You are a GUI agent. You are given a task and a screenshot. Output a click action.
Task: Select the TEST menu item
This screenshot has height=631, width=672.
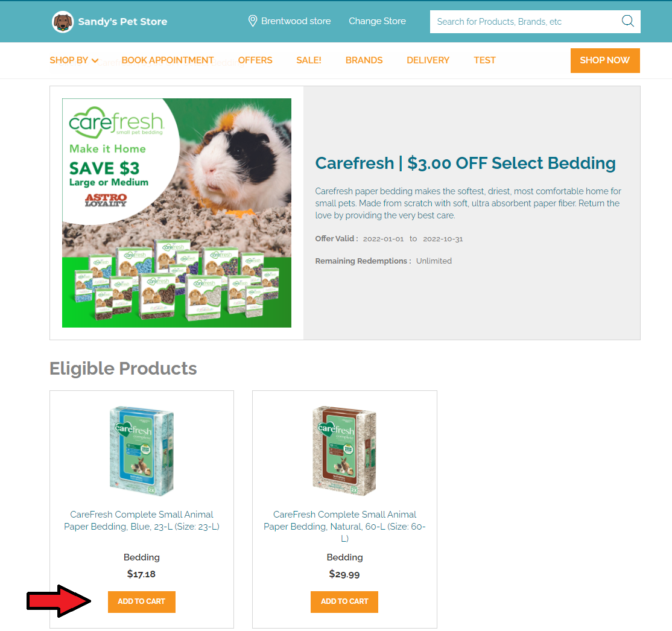[x=484, y=60]
